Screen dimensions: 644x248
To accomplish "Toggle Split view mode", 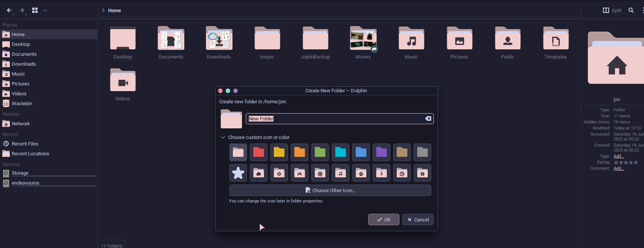I will coord(612,10).
